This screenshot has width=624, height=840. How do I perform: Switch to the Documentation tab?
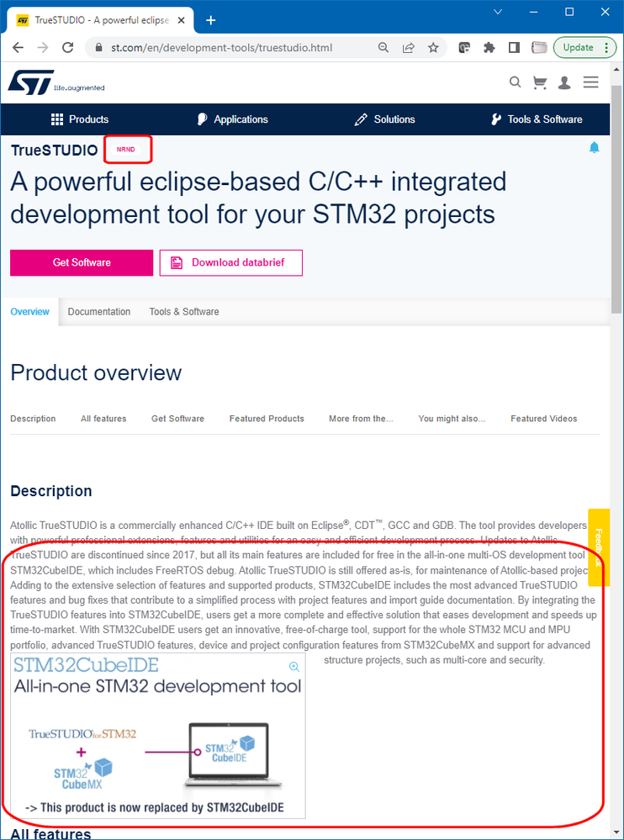click(99, 312)
